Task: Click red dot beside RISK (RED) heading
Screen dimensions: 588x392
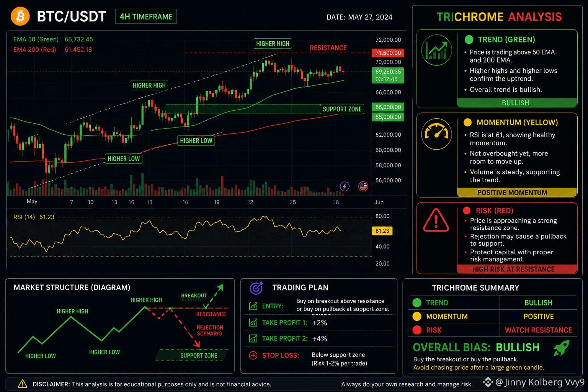Action: pos(467,210)
